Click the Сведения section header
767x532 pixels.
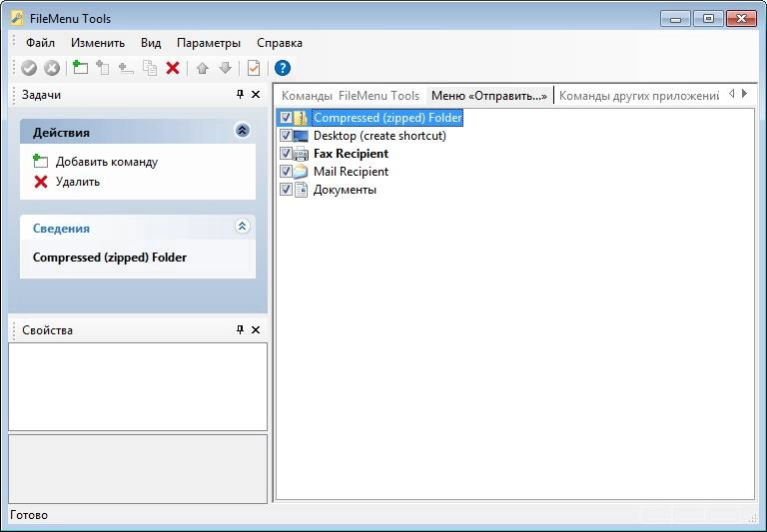[x=138, y=228]
